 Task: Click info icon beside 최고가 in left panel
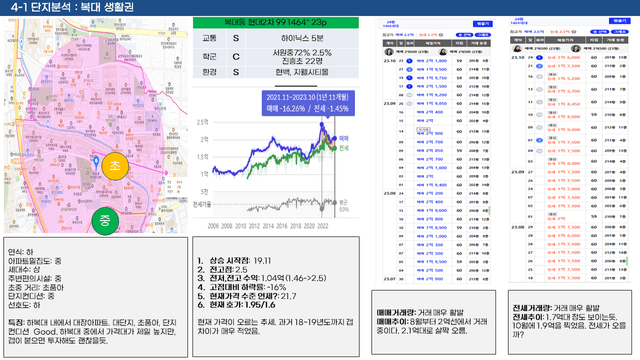[441, 35]
